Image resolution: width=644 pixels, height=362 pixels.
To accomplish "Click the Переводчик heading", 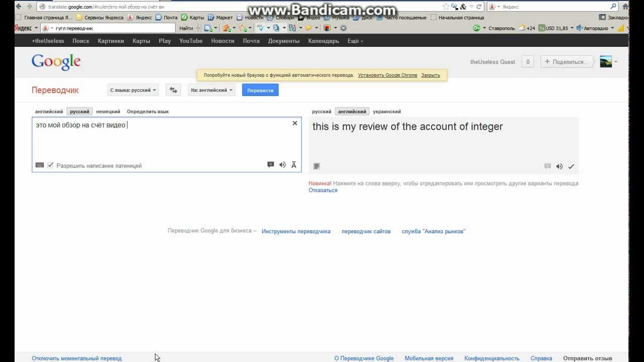I will [x=55, y=90].
